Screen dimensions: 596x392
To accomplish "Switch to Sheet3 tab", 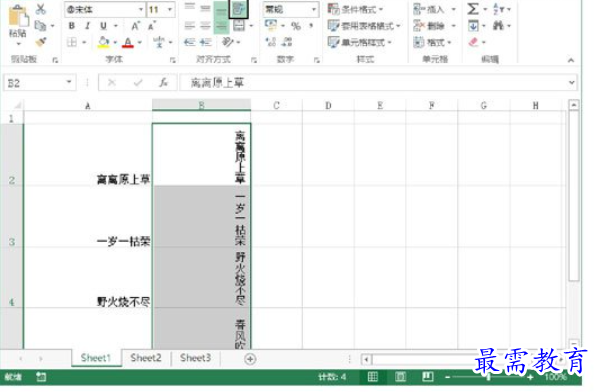I will (195, 358).
